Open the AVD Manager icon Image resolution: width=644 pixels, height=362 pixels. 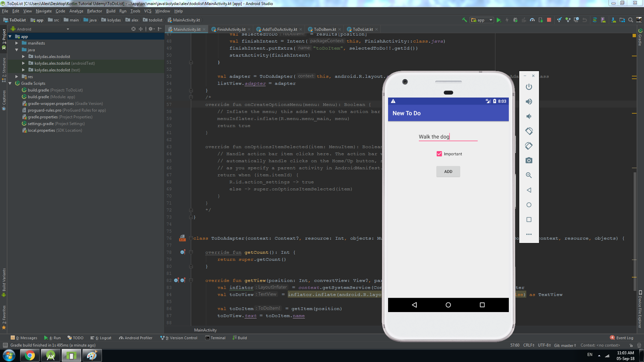603,20
